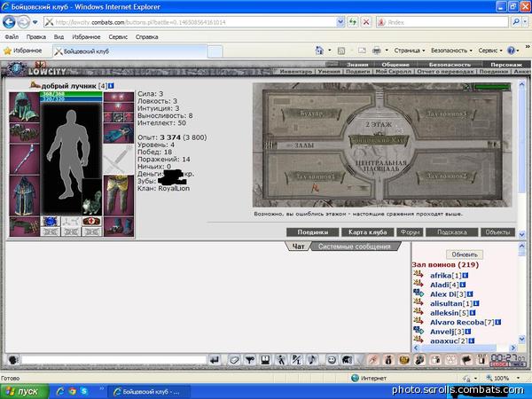The height and width of the screenshot is (399, 532).
Task: Click the funnel chat filter icon
Action: (x=250, y=360)
